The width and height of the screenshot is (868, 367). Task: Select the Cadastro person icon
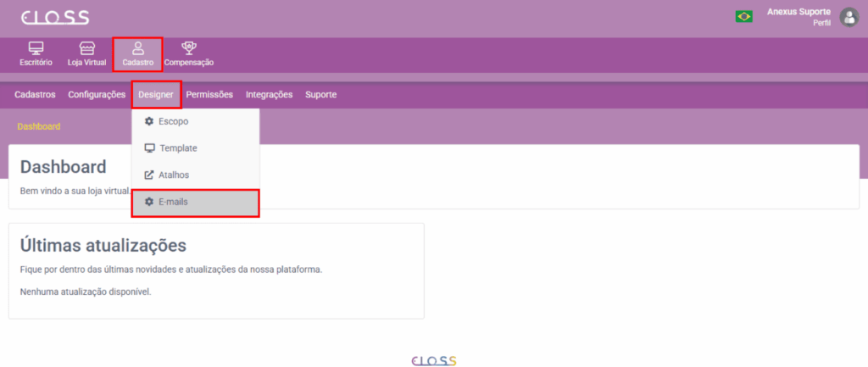click(x=137, y=47)
